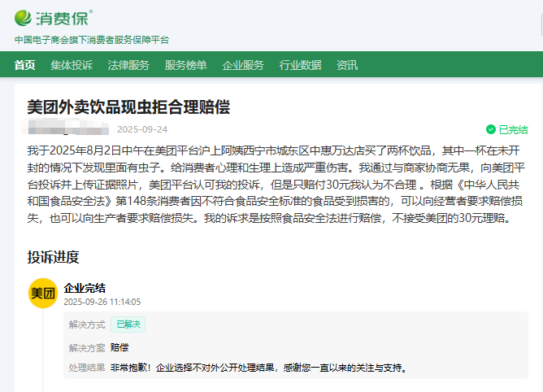Click the 中国电子商会 platform tagline
Screen dimensions: 543x392
pos(92,40)
